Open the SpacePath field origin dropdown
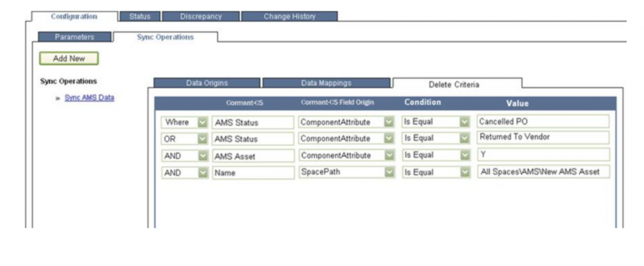Image resolution: width=644 pixels, height=266 pixels. 389,172
